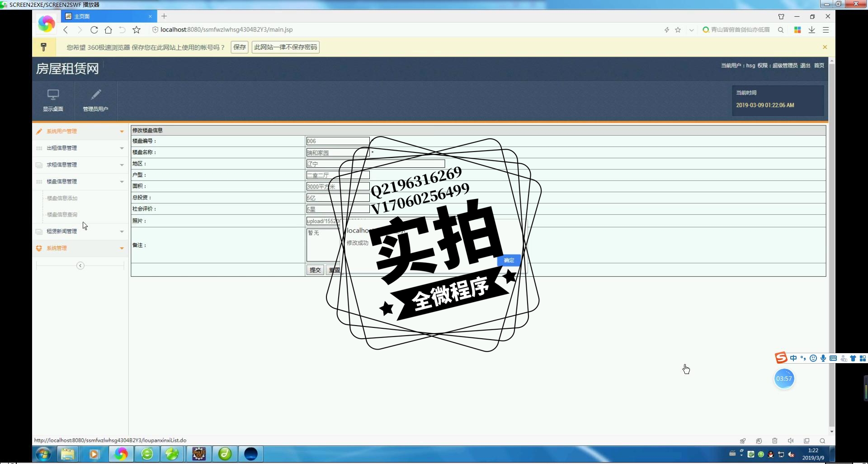Screen dimensions: 868x464
Task: Click the trash icon in browser status bar
Action: (775, 441)
